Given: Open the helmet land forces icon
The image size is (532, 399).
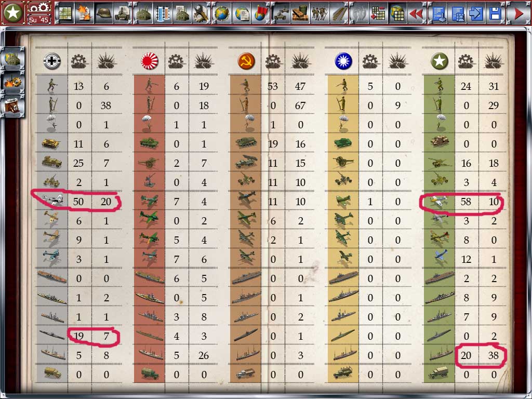Looking at the screenshot, I should click(103, 14).
